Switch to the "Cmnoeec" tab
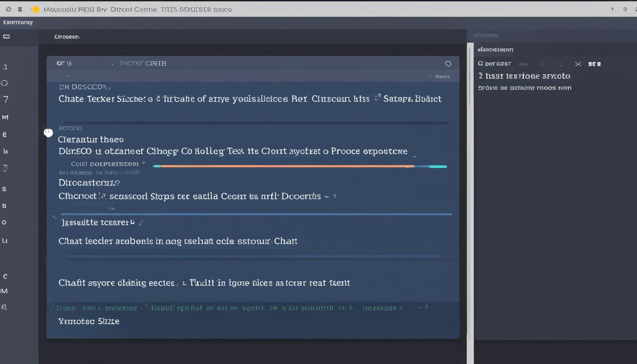This screenshot has width=637, height=364. coord(67,36)
